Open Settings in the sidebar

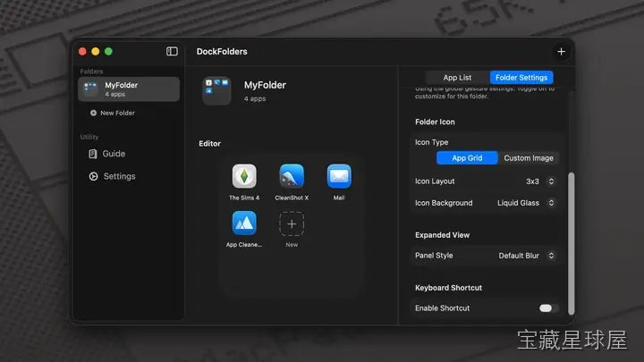(x=113, y=176)
